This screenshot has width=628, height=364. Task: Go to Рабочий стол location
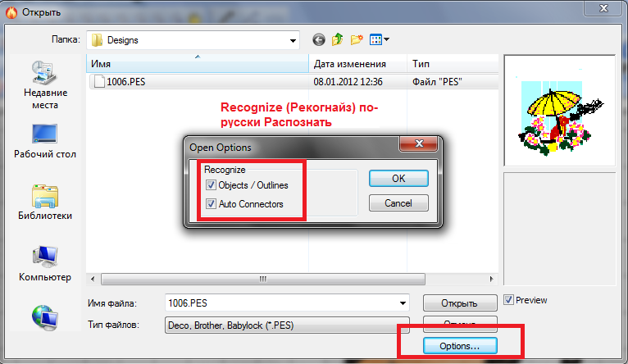click(45, 141)
